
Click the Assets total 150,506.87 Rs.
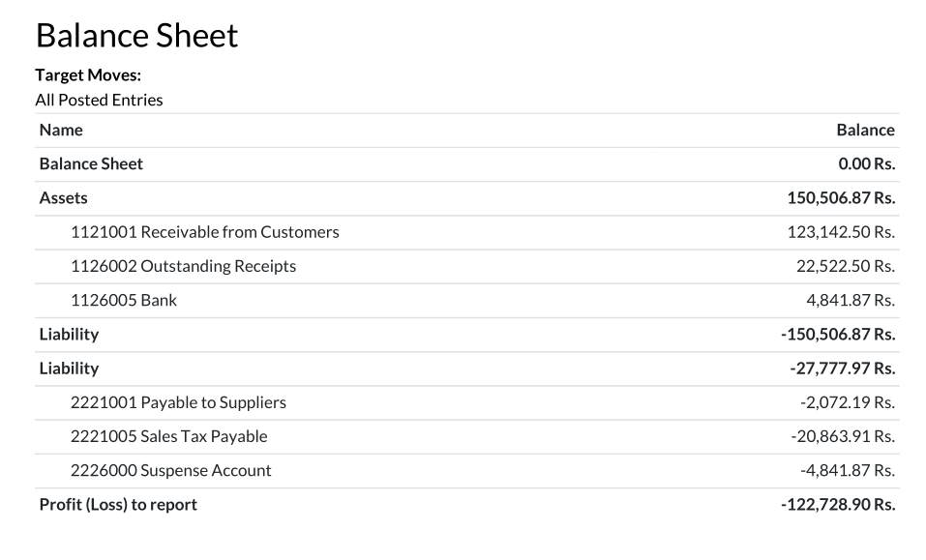pos(841,198)
